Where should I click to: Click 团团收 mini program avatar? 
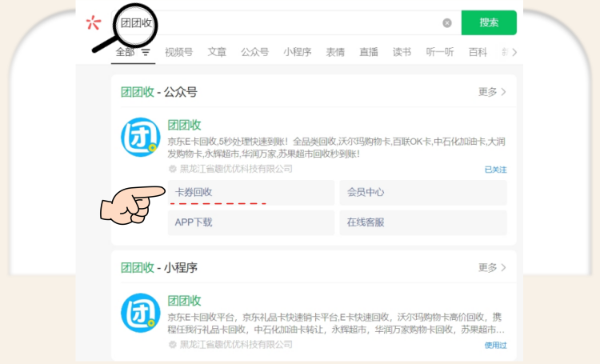(x=140, y=313)
